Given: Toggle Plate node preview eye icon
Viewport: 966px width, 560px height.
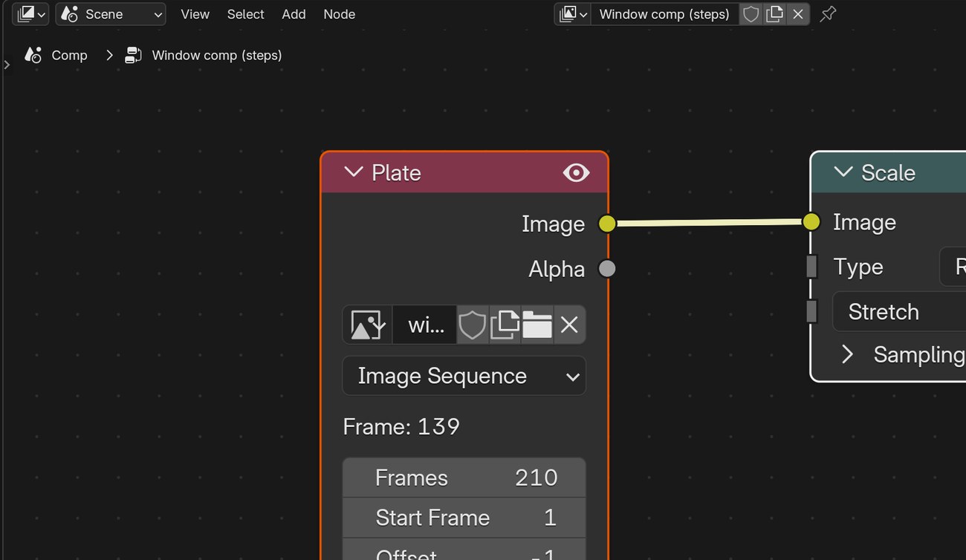Looking at the screenshot, I should coord(576,172).
